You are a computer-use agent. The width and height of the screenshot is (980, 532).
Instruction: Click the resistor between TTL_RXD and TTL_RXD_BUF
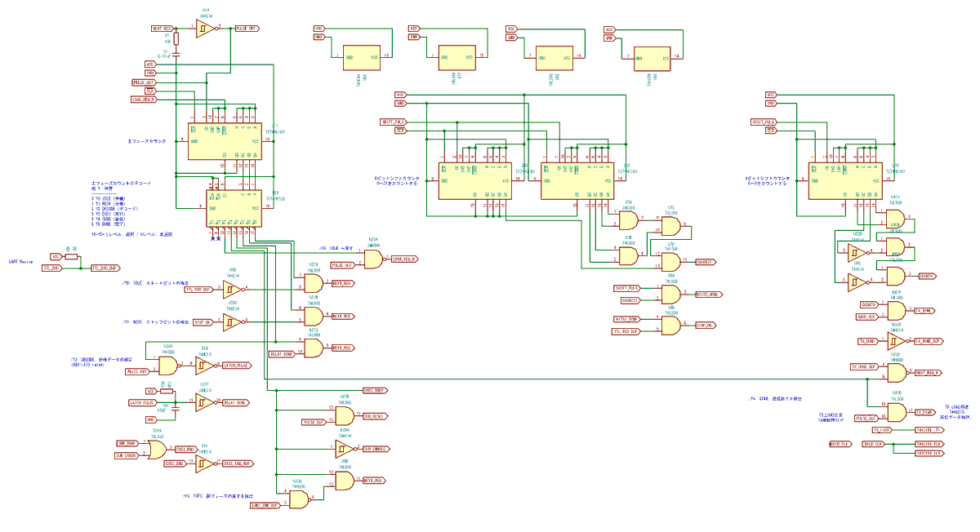tap(71, 257)
